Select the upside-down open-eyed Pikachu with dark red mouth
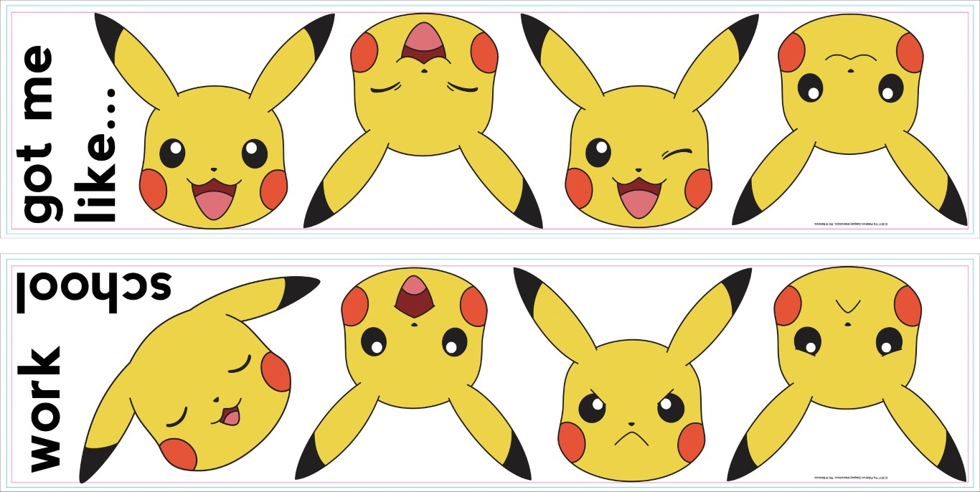 413,374
